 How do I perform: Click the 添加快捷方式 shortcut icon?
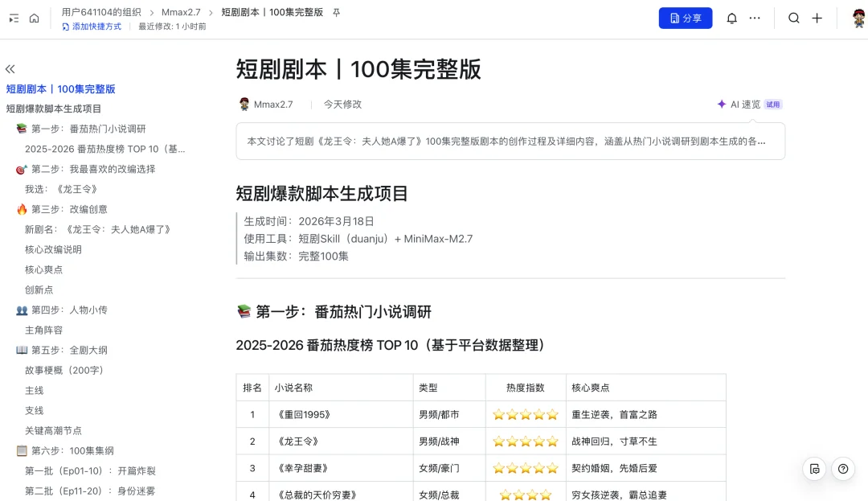(65, 27)
